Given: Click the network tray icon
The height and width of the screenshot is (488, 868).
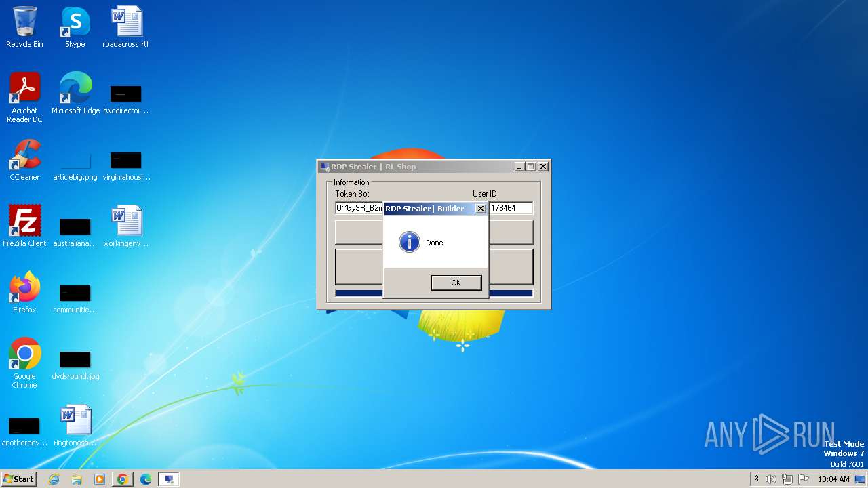Looking at the screenshot, I should click(x=787, y=479).
